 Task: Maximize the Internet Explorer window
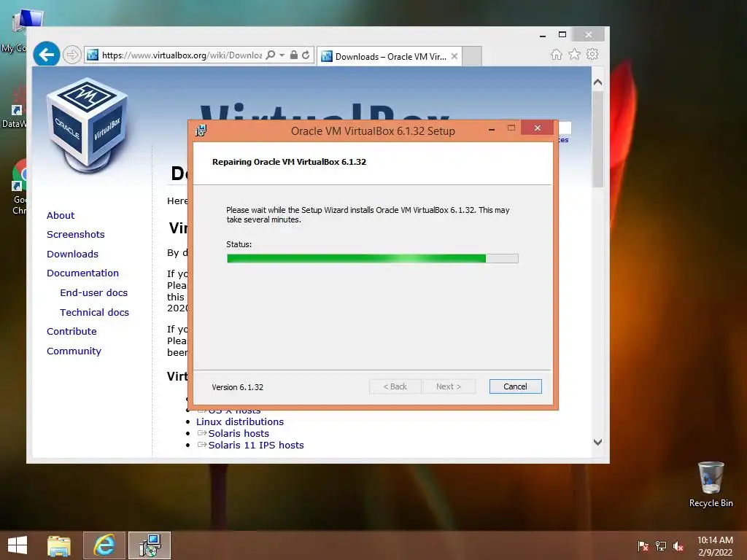pyautogui.click(x=562, y=34)
